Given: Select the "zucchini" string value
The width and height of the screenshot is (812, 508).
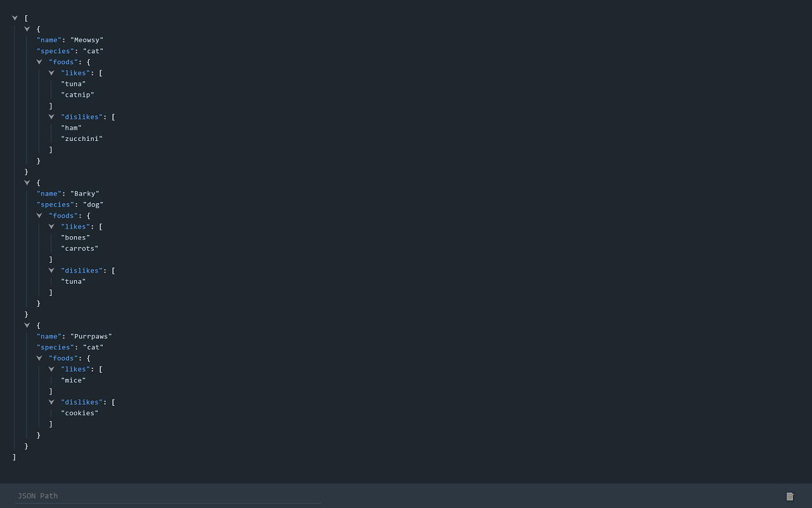Looking at the screenshot, I should [82, 138].
